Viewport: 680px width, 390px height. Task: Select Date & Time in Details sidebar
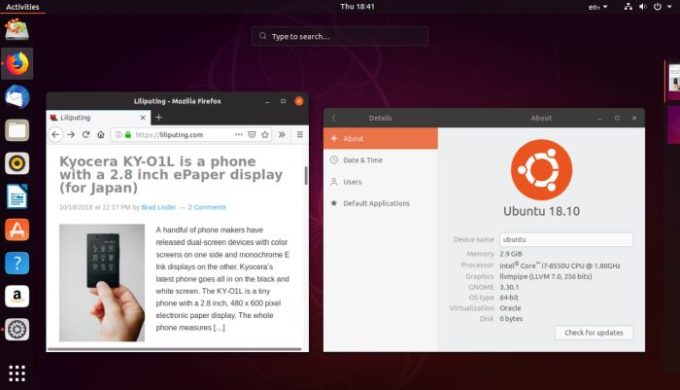click(381, 160)
